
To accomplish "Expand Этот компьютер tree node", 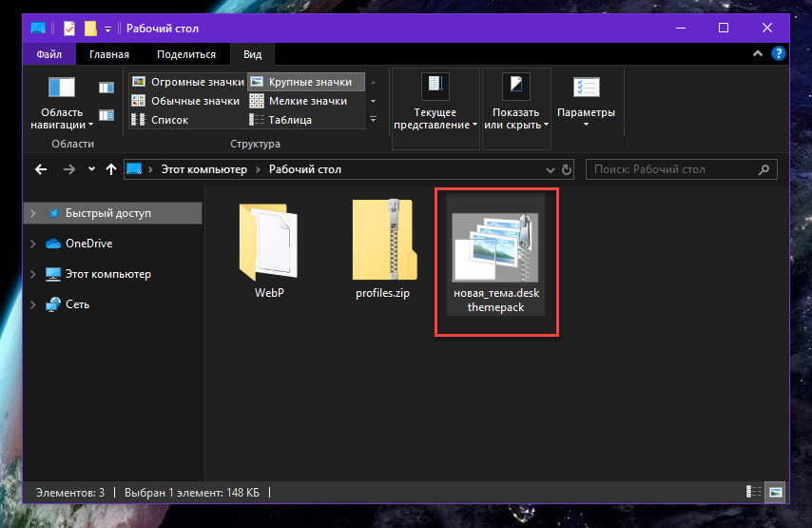I will (33, 274).
